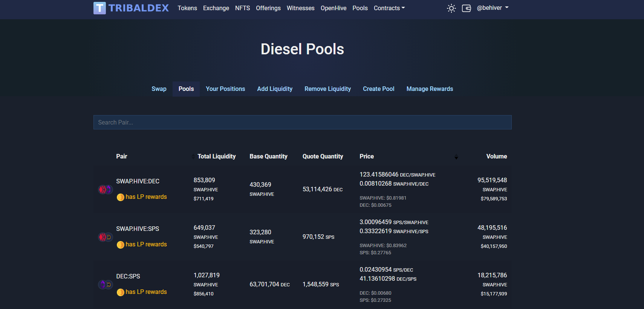Navigate to the Witnesses page
The image size is (644, 309).
pyautogui.click(x=300, y=8)
